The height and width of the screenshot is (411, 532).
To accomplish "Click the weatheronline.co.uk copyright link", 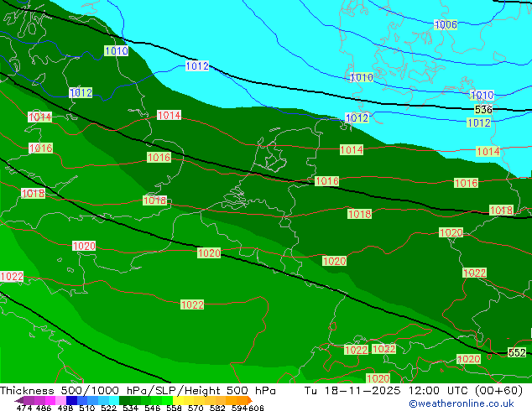I will pos(462,403).
